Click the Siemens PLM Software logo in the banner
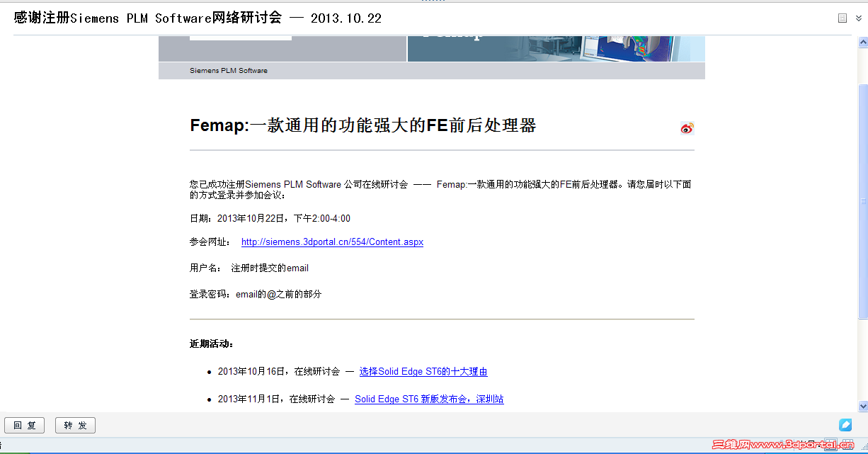The height and width of the screenshot is (454, 868). pyautogui.click(x=228, y=70)
